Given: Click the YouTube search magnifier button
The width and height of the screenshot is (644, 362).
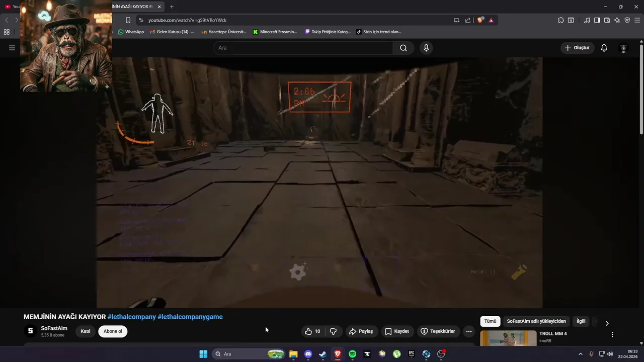Looking at the screenshot, I should [404, 48].
